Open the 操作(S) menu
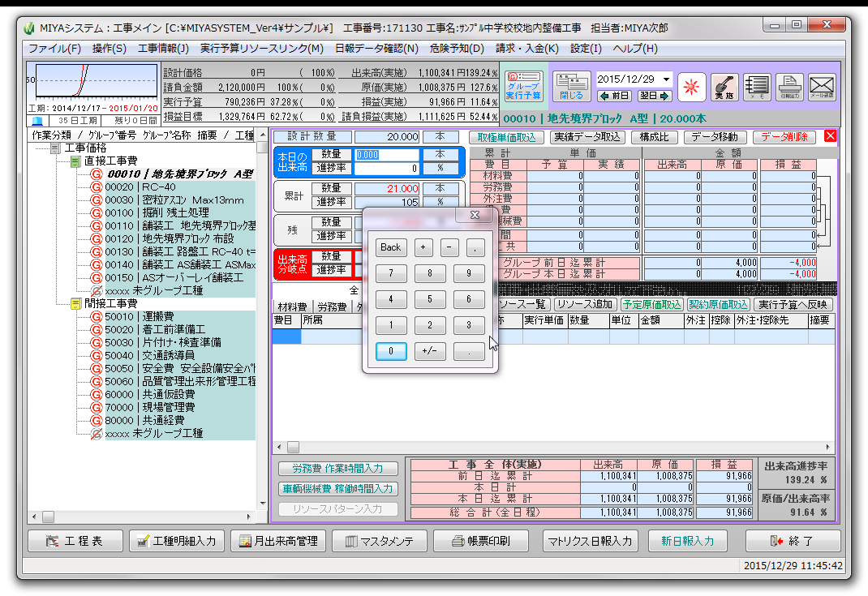This screenshot has height=596, width=868. (109, 49)
